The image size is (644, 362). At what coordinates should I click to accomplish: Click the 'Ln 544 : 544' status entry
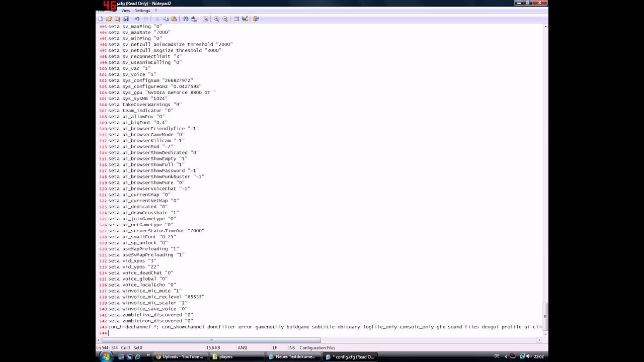[x=107, y=347]
